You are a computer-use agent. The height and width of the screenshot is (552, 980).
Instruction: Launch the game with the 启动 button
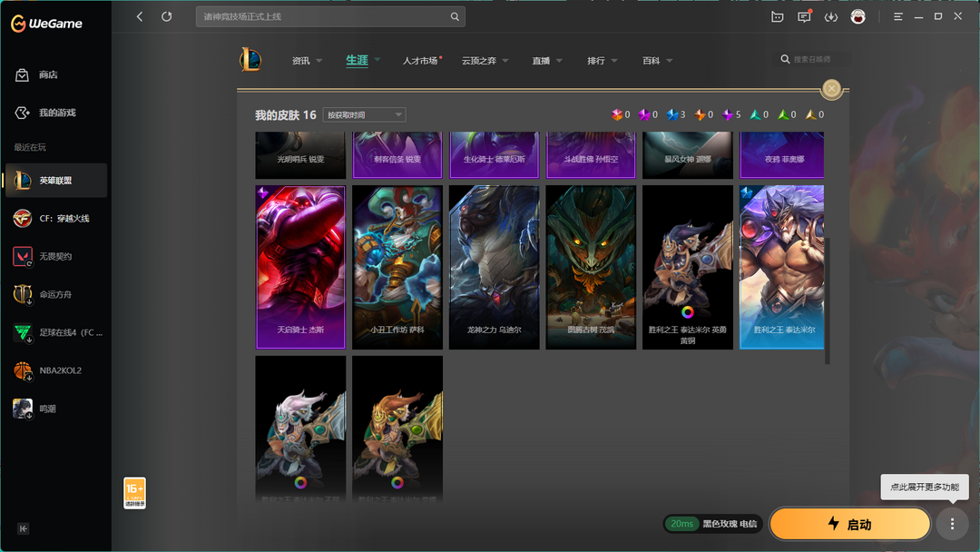pyautogui.click(x=850, y=524)
